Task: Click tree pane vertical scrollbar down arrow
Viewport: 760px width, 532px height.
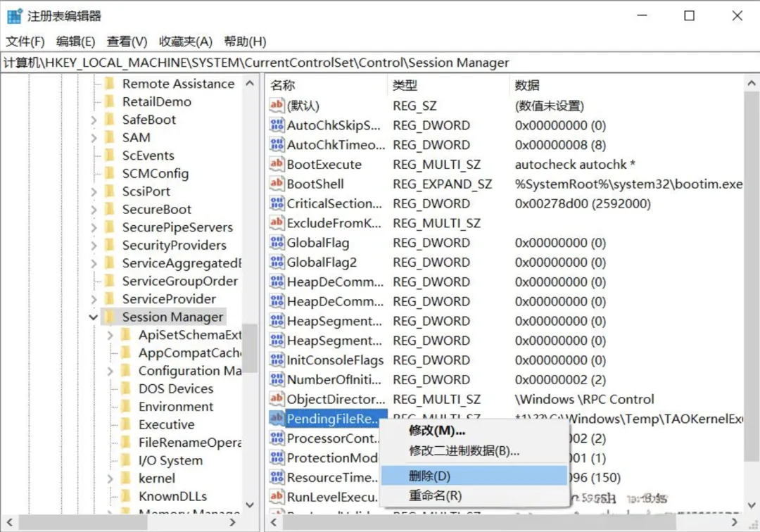Action: point(250,505)
